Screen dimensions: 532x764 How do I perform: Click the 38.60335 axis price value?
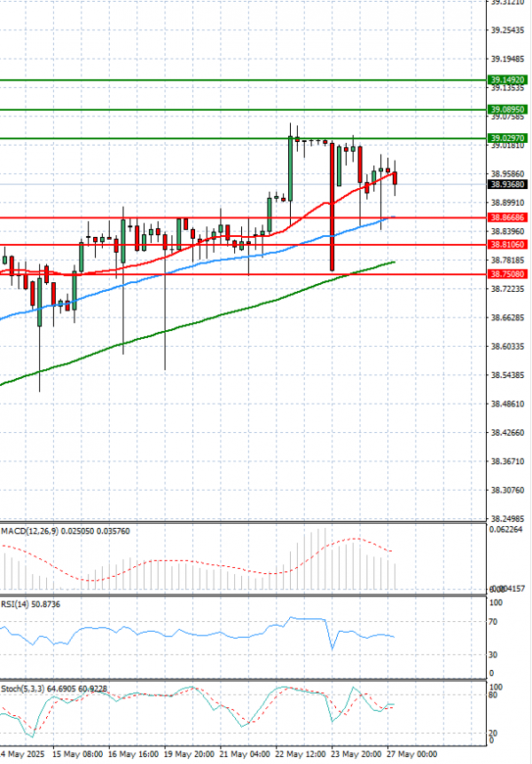click(x=507, y=346)
